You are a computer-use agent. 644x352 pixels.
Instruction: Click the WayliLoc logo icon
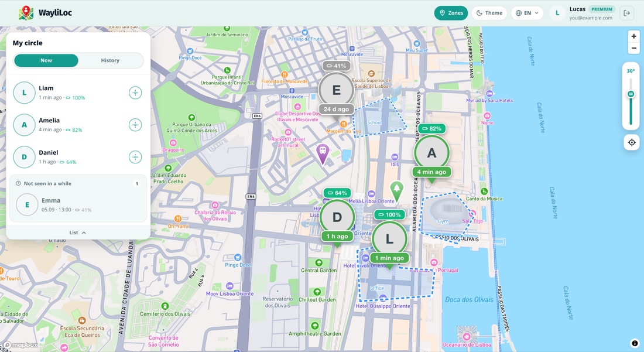26,13
